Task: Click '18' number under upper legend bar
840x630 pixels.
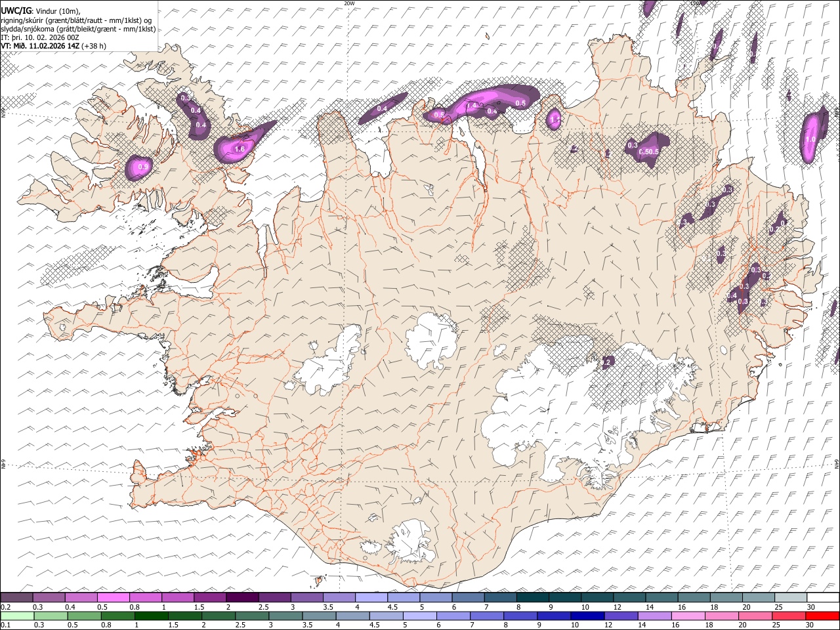Action: click(714, 607)
